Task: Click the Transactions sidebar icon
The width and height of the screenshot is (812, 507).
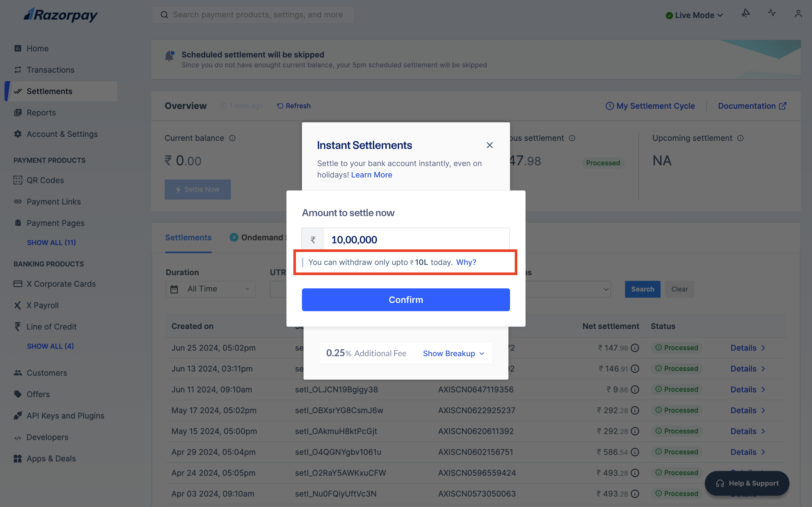Action: coord(17,69)
